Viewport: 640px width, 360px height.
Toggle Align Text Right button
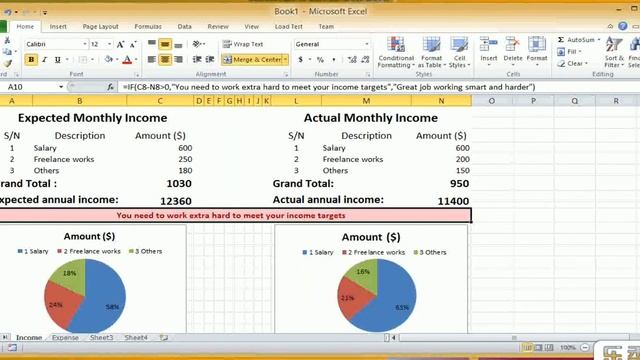click(x=178, y=60)
